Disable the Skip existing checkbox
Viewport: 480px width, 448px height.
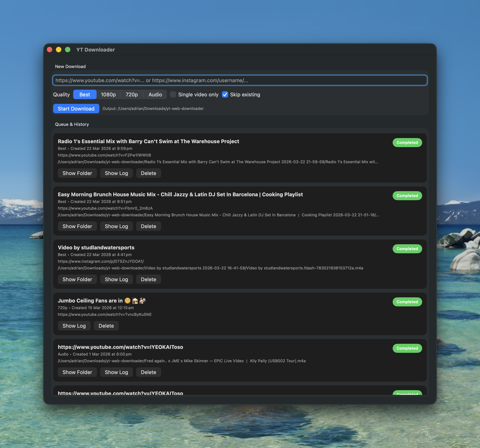click(225, 95)
